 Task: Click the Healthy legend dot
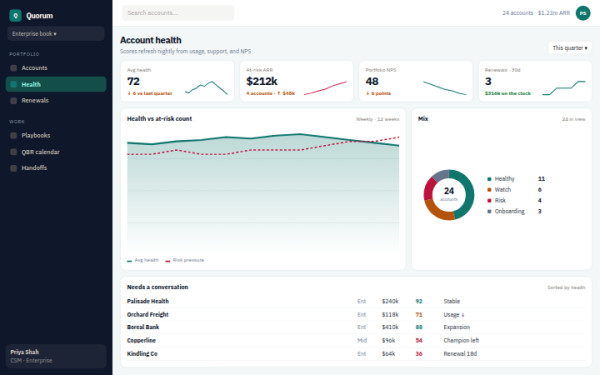[x=489, y=179]
